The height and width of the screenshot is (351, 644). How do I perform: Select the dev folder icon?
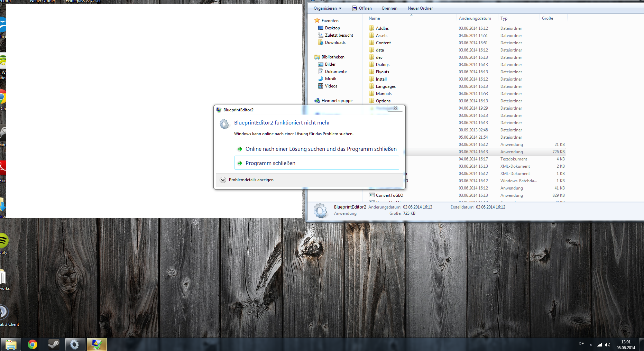click(371, 57)
